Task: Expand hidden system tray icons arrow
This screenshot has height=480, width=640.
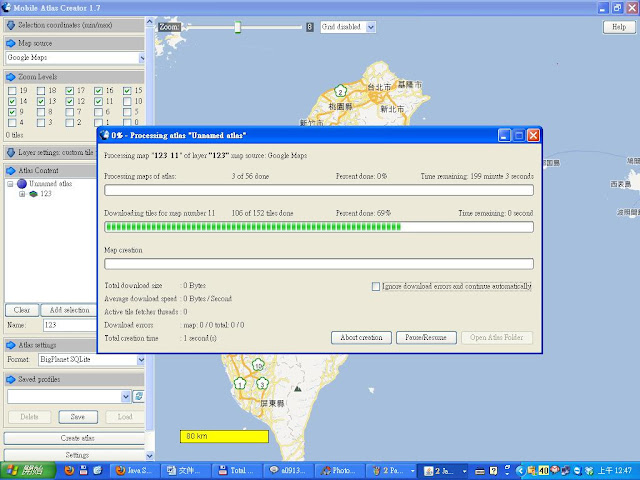Action: click(520, 471)
